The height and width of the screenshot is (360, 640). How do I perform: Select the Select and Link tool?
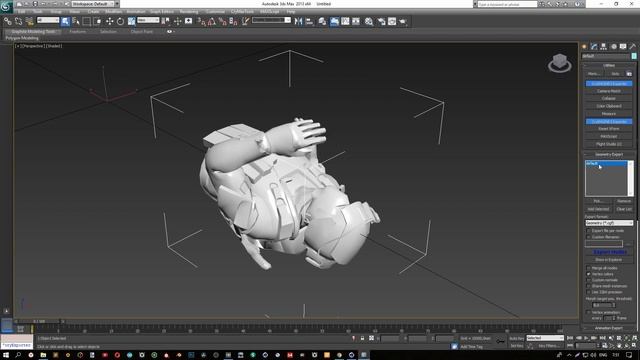click(8, 21)
